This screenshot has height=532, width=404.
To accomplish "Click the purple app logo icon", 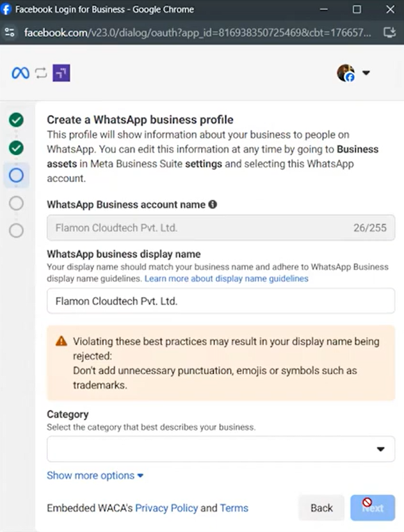I will pos(61,72).
